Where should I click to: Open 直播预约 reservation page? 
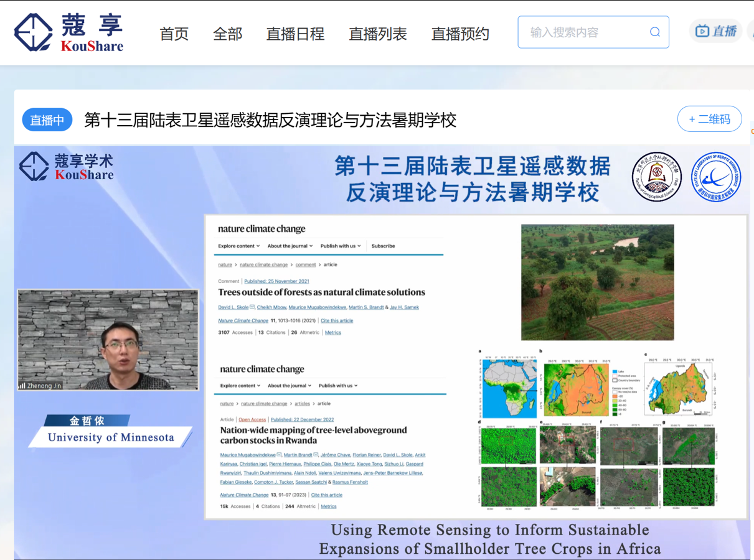(x=460, y=34)
